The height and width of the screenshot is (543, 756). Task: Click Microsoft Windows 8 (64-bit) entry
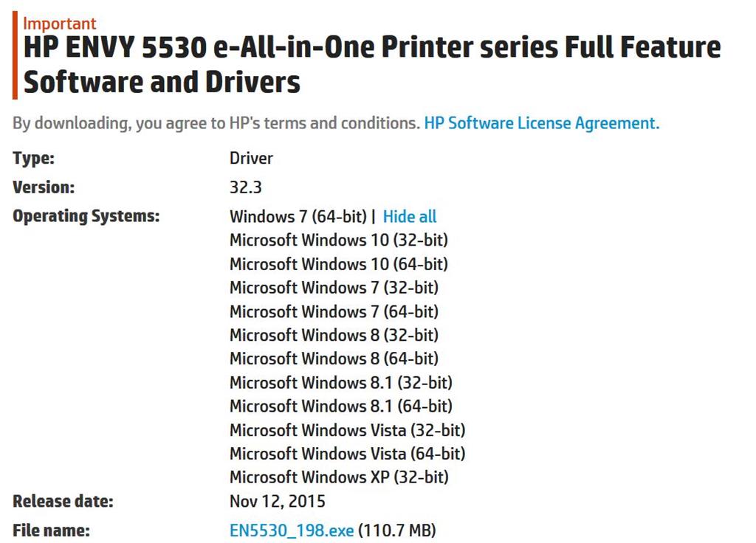pos(334,359)
